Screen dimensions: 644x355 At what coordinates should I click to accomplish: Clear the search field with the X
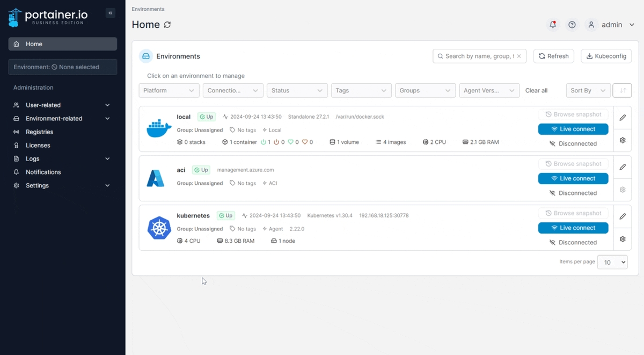[518, 56]
